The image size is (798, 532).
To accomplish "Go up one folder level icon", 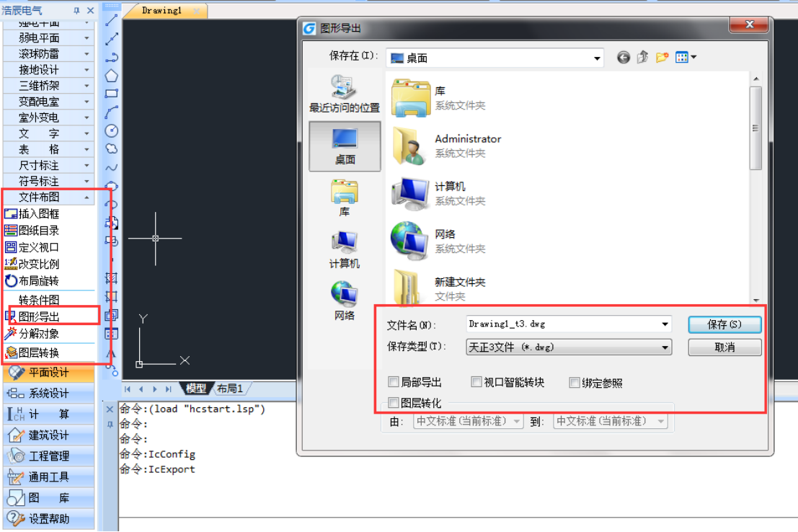I will (x=643, y=58).
